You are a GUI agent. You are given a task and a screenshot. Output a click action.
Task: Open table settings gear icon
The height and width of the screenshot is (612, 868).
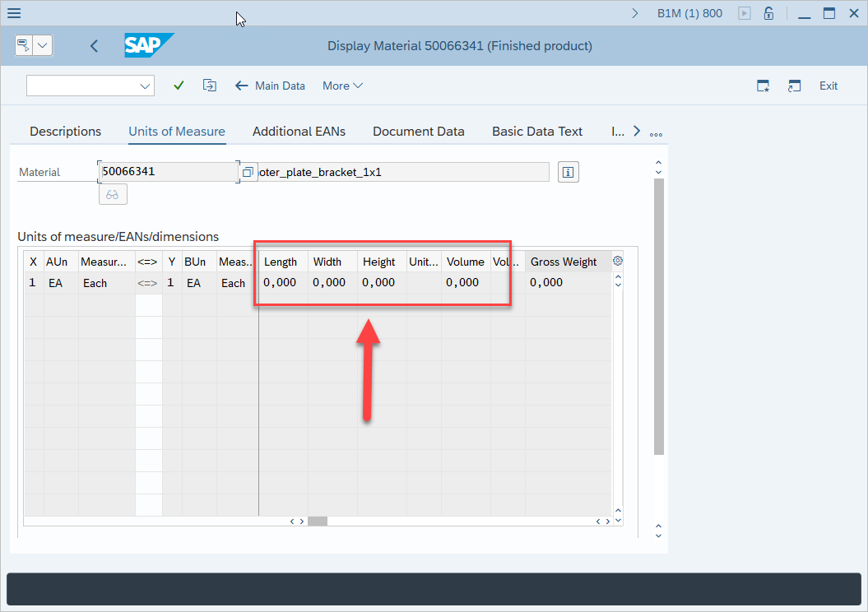coord(618,261)
